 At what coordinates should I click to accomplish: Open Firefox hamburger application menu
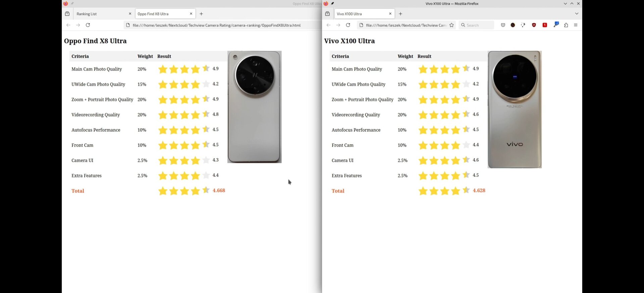coord(576,25)
